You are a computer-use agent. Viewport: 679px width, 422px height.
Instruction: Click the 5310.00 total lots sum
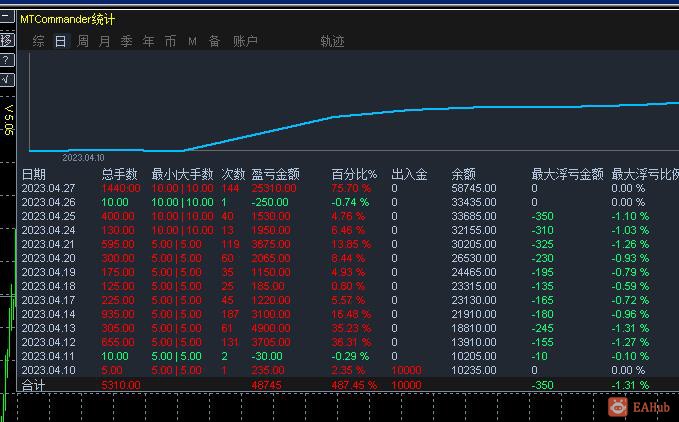pyautogui.click(x=121, y=385)
